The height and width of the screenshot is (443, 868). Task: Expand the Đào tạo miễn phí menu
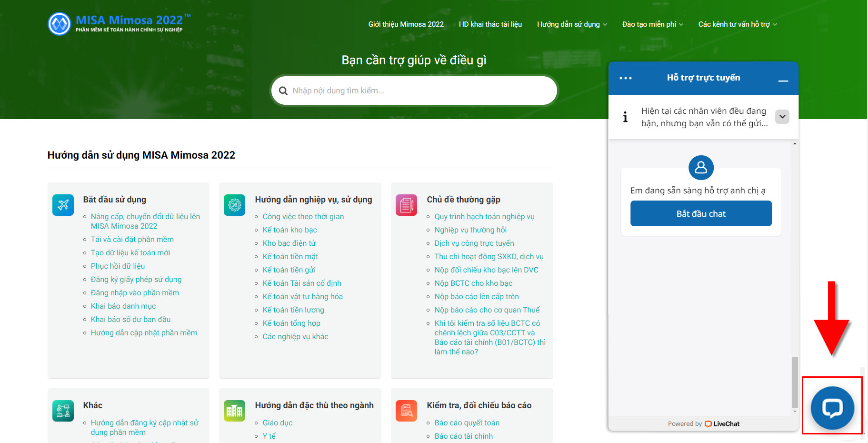tap(652, 24)
